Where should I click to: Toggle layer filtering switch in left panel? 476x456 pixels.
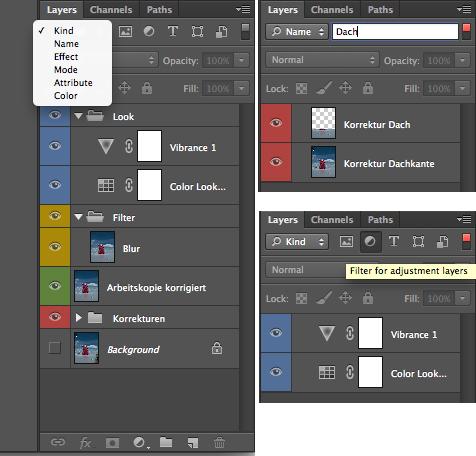point(245,32)
